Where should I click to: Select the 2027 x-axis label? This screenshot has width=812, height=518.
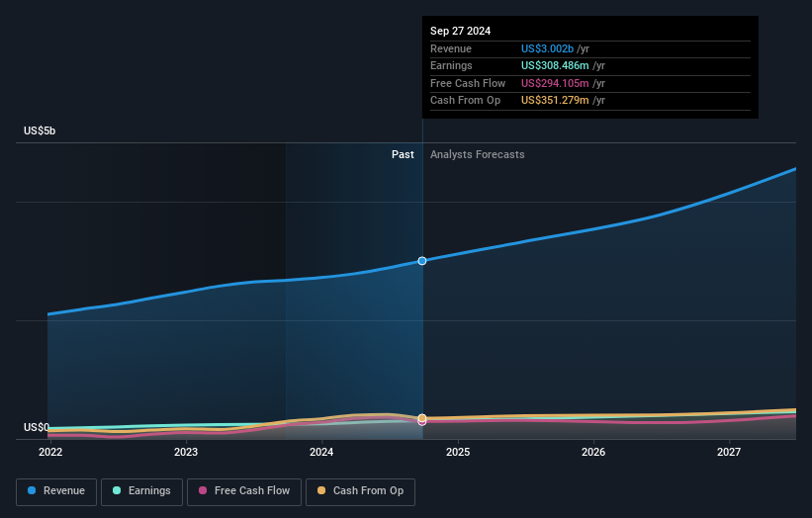[729, 453]
